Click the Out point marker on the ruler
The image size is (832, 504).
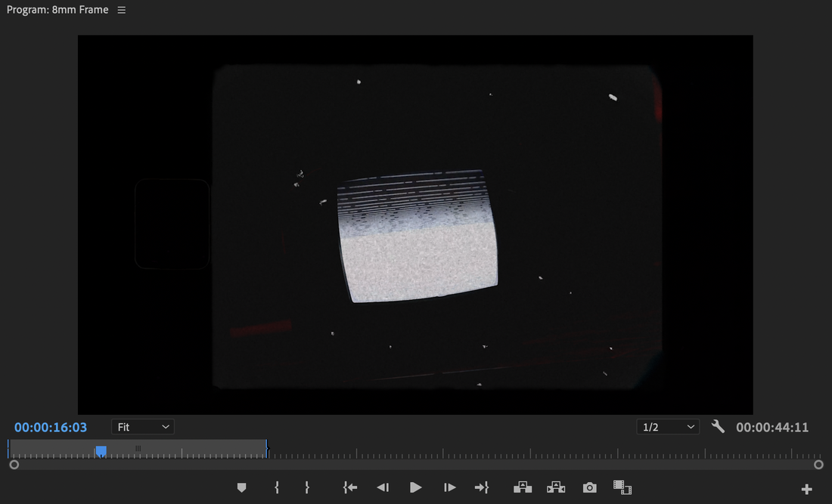pyautogui.click(x=267, y=448)
